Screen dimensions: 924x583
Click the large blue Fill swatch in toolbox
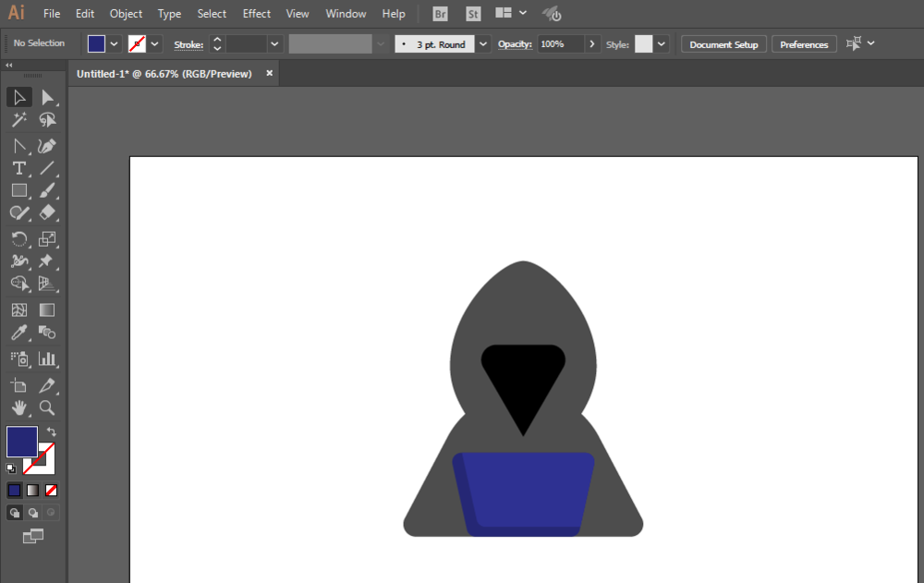(x=21, y=441)
